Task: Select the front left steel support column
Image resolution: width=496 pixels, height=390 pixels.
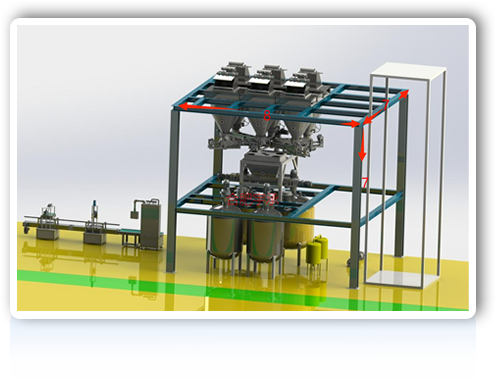Action: [x=174, y=191]
